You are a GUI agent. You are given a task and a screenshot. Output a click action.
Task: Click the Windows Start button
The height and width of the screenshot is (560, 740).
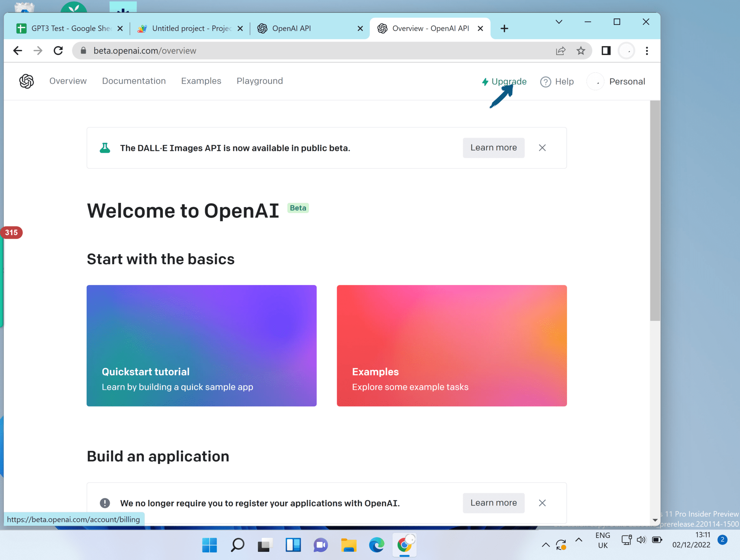coord(209,545)
